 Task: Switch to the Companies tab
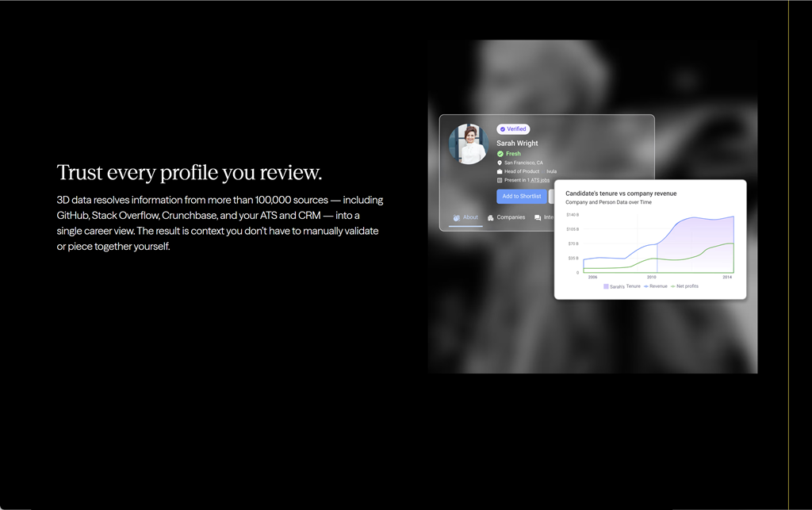pos(511,217)
